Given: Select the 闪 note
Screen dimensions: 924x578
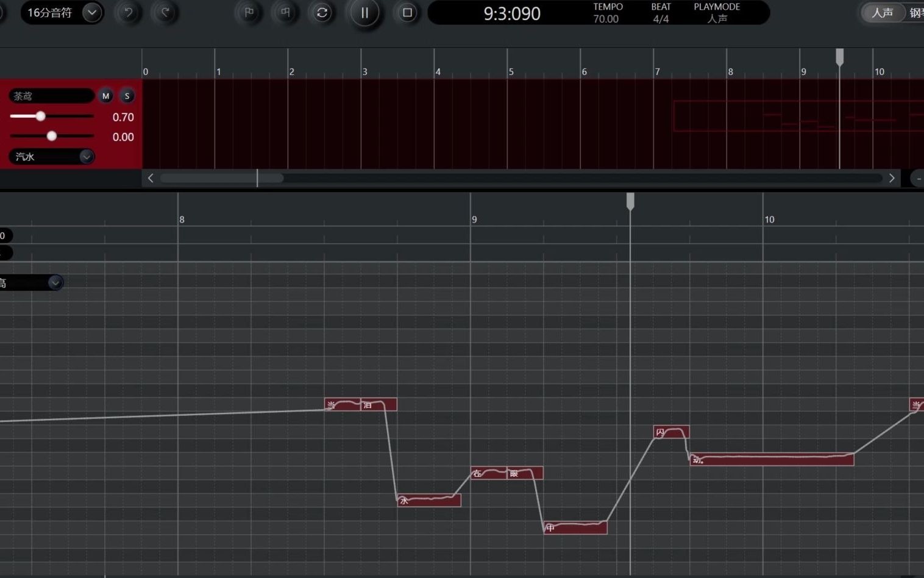Looking at the screenshot, I should click(x=672, y=432).
